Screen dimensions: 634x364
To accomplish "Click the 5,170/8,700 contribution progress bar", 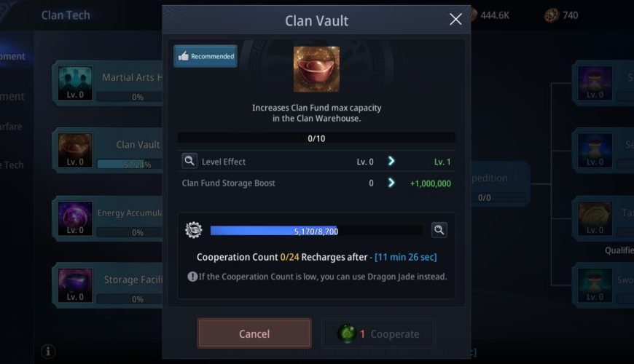I will pos(316,231).
